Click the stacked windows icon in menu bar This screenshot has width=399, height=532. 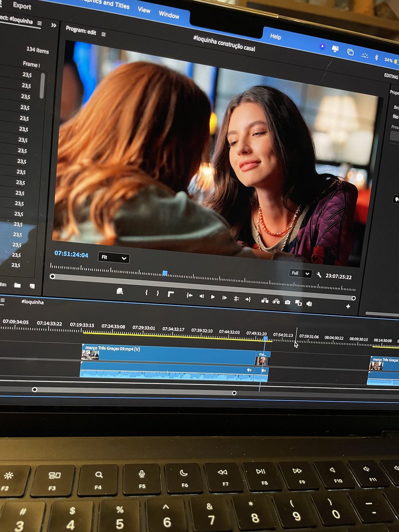coord(350,52)
